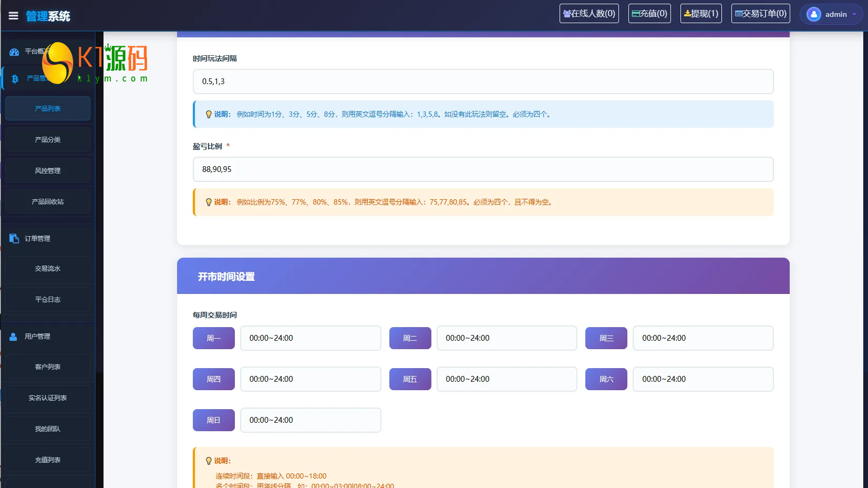Open 充值列表 in the sidebar
Screen dimensions: 868x488
[x=48, y=460]
